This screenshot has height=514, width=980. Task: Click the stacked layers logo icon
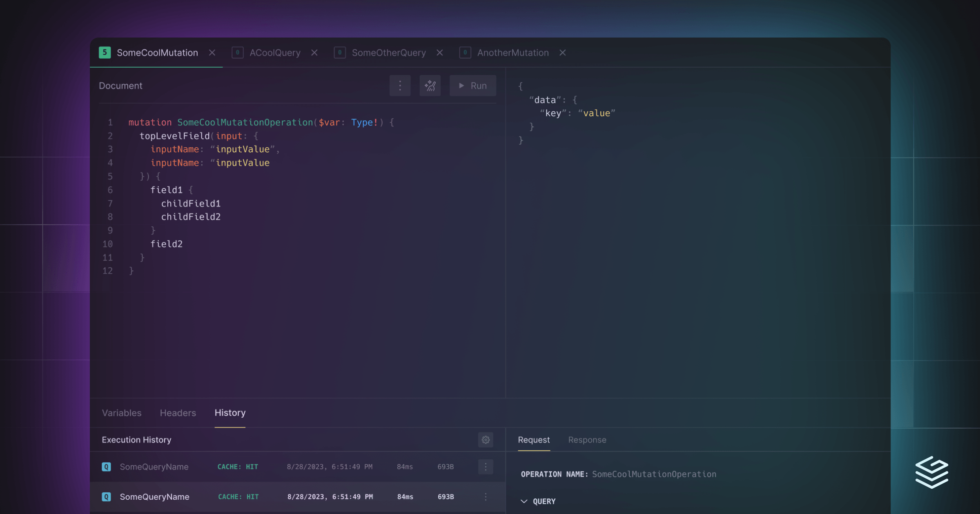click(x=931, y=472)
